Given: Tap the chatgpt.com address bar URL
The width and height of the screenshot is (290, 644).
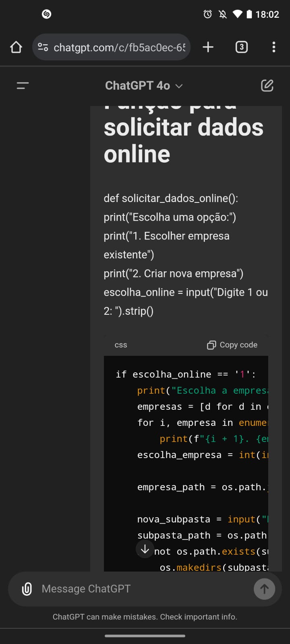Looking at the screenshot, I should 120,47.
